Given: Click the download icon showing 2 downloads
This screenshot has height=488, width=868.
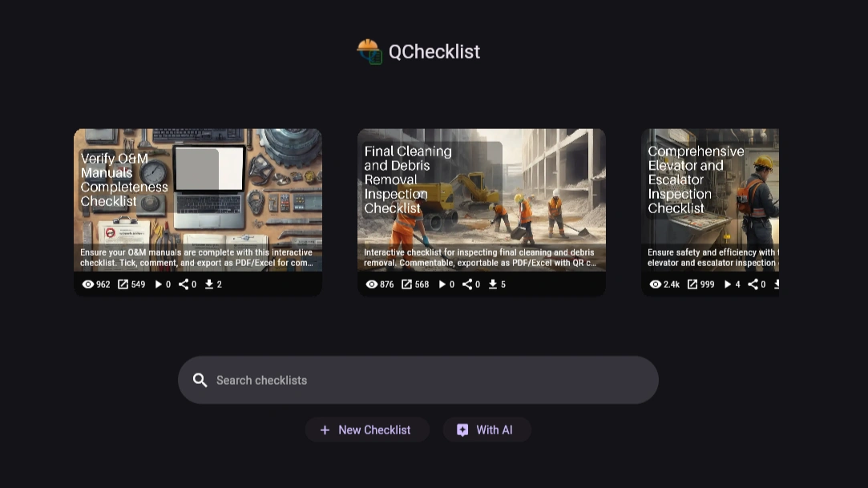Looking at the screenshot, I should (208, 284).
